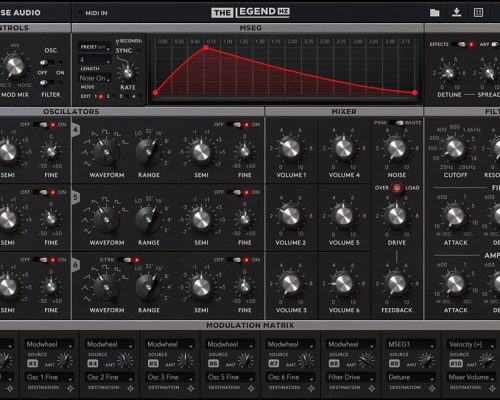Click the oscillator 6 Waveform selector knob
500x400 pixels.
(106, 287)
